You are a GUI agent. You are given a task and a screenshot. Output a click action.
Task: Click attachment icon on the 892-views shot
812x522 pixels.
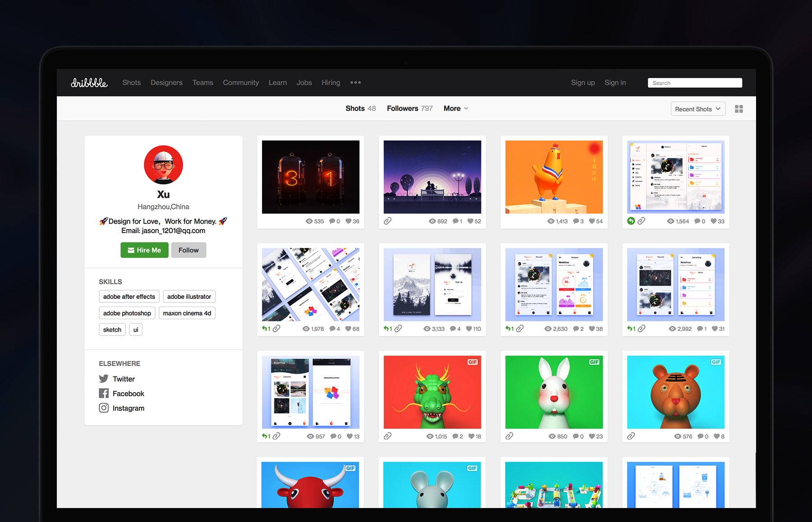(x=388, y=221)
